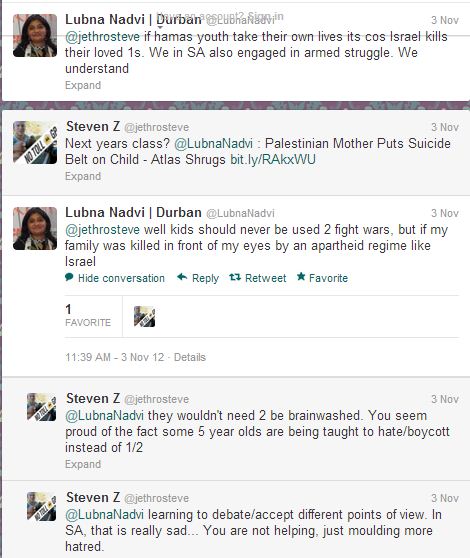Viewport: 470px width, 558px height.
Task: Open Steven Z avatar on last tweet
Action: coord(42,506)
